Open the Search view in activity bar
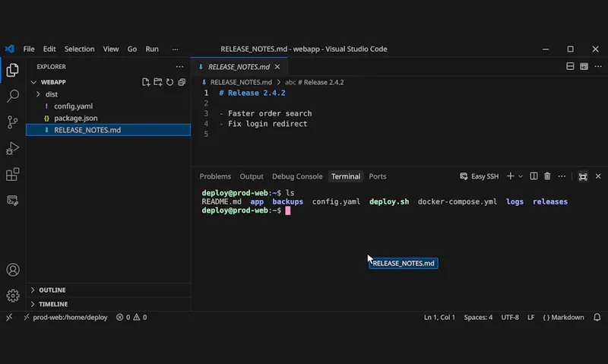The image size is (608, 364). tap(12, 96)
